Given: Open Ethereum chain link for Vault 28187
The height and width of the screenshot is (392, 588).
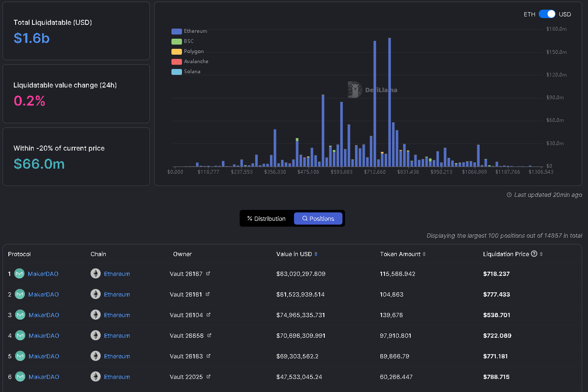Looking at the screenshot, I should point(117,274).
